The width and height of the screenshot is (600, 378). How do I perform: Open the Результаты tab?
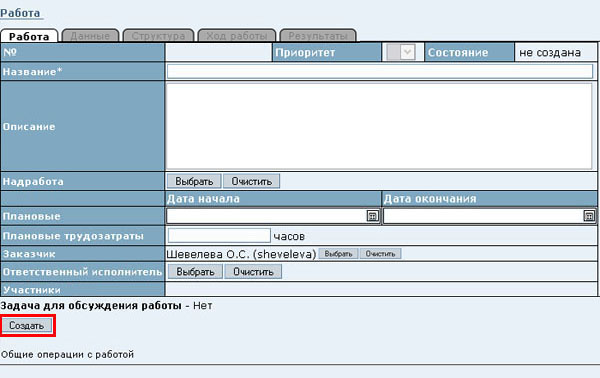[x=318, y=36]
